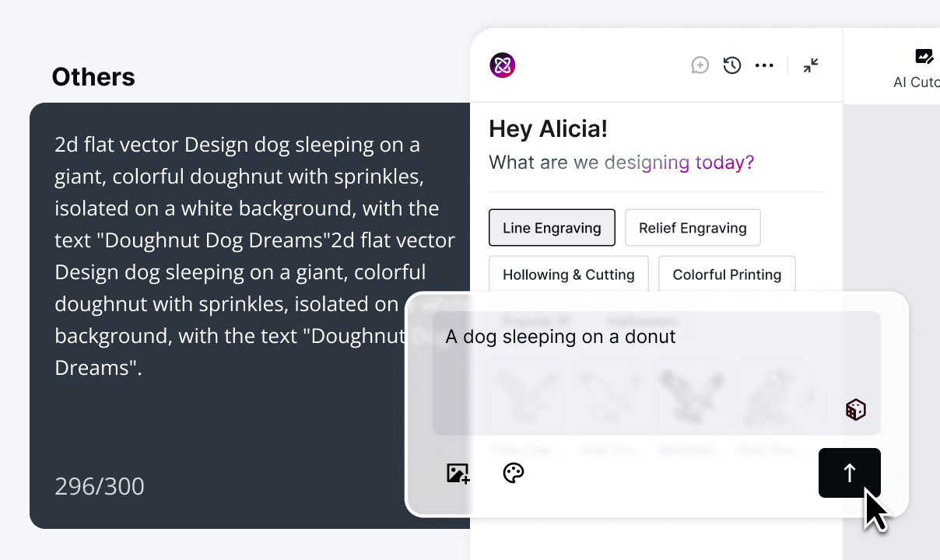Select the Relief Engraving chip
This screenshot has width=940, height=560.
(692, 228)
